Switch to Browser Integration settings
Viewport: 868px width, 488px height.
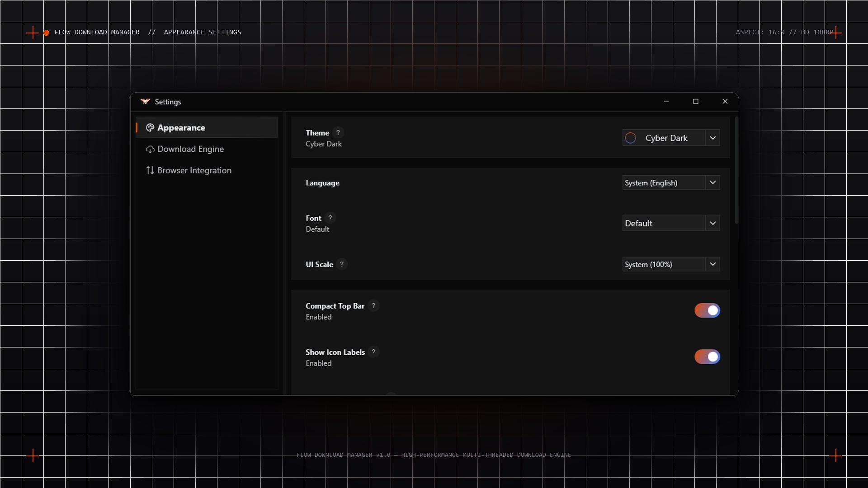[x=207, y=170]
